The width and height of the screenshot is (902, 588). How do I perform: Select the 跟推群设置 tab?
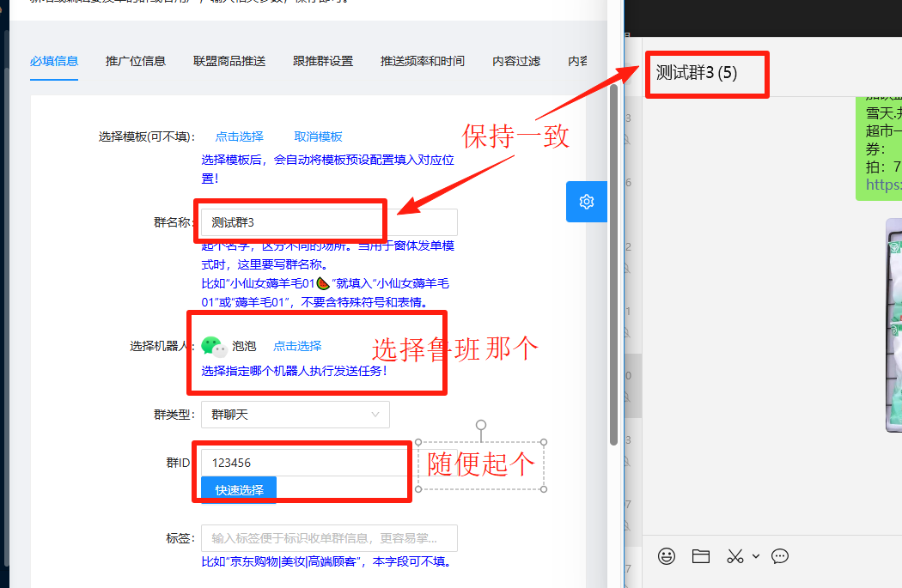(x=323, y=61)
